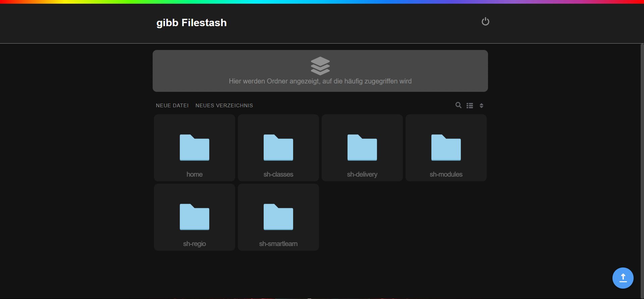The image size is (644, 299).
Task: Open the sh-smartlearn folder
Action: 278,217
